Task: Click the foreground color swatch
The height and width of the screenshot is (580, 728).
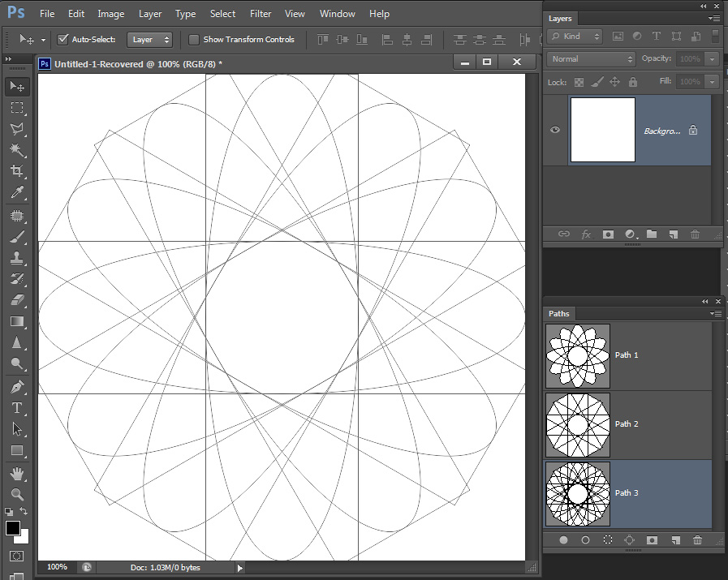Action: pos(13,528)
